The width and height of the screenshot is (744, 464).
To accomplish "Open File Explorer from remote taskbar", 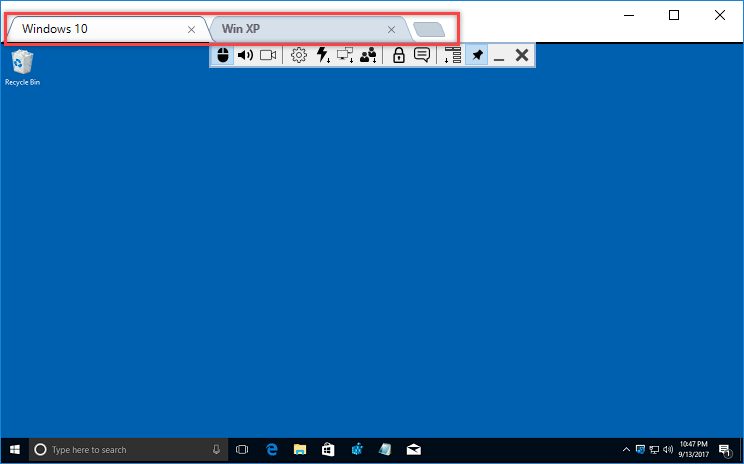I will [299, 450].
